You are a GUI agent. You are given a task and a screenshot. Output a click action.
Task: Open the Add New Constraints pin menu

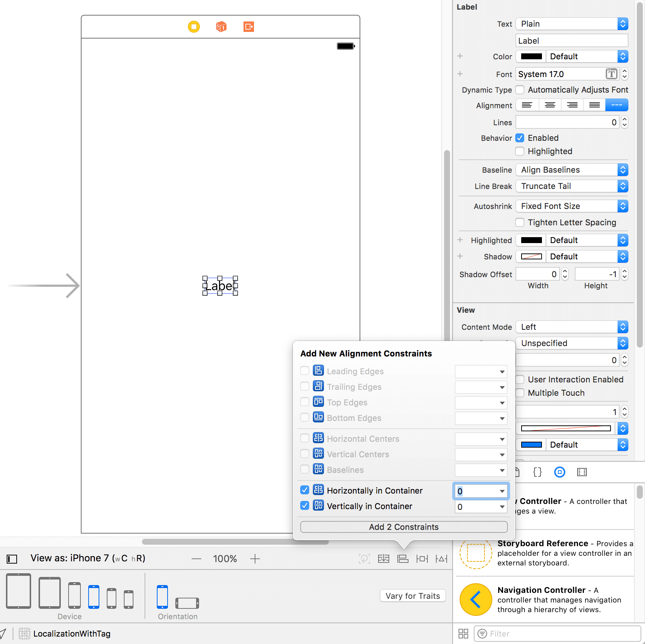422,559
